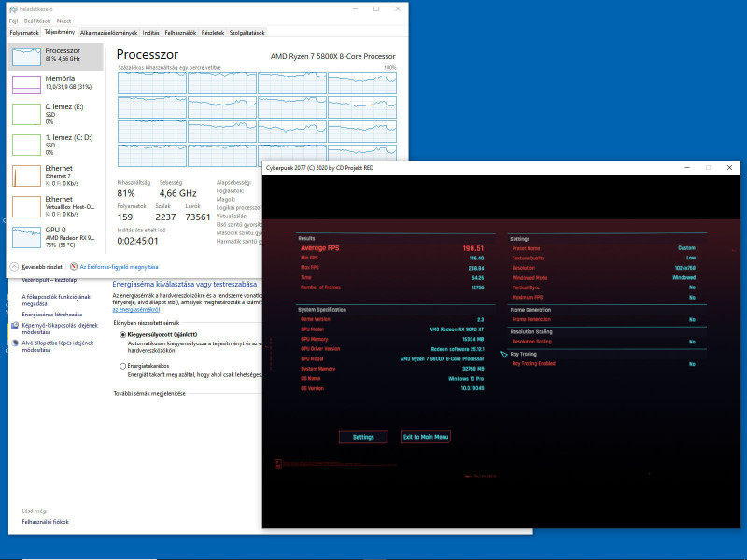747x560 pixels.
Task: Switch to Alkalmazáselőzmények tab
Action: coord(108,33)
